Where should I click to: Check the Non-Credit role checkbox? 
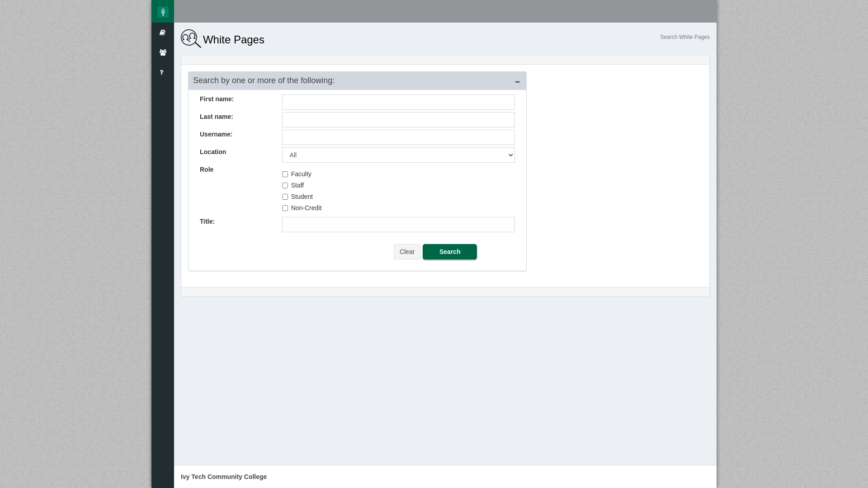285,208
